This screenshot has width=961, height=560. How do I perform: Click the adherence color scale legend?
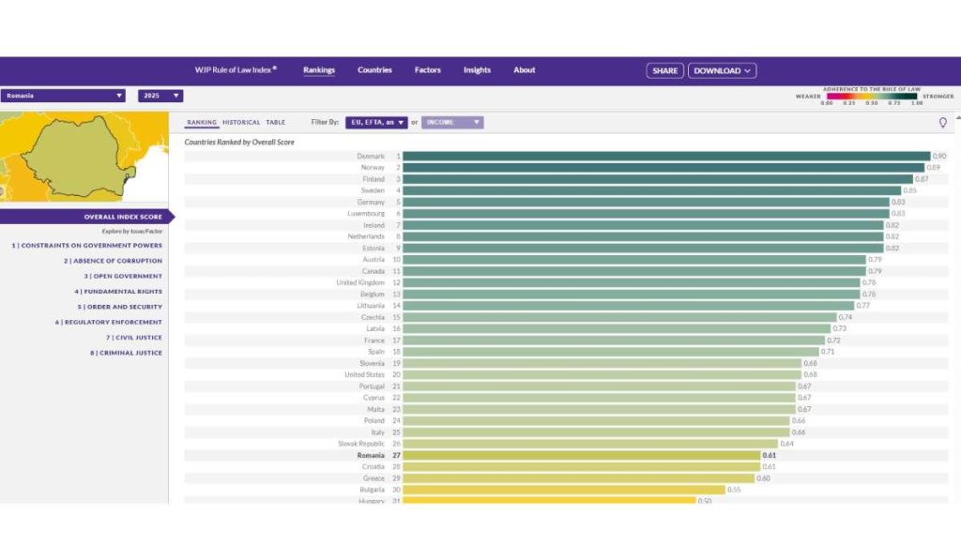point(874,96)
